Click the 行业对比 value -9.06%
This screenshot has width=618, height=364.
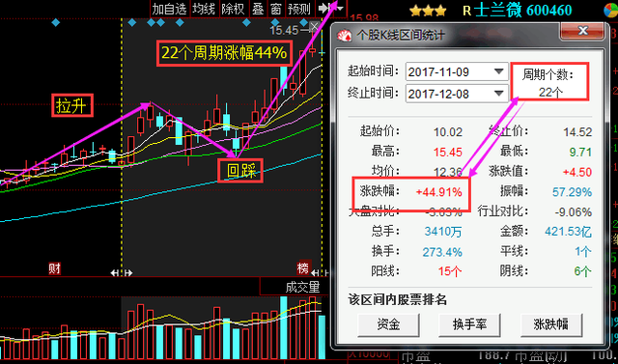pos(573,212)
